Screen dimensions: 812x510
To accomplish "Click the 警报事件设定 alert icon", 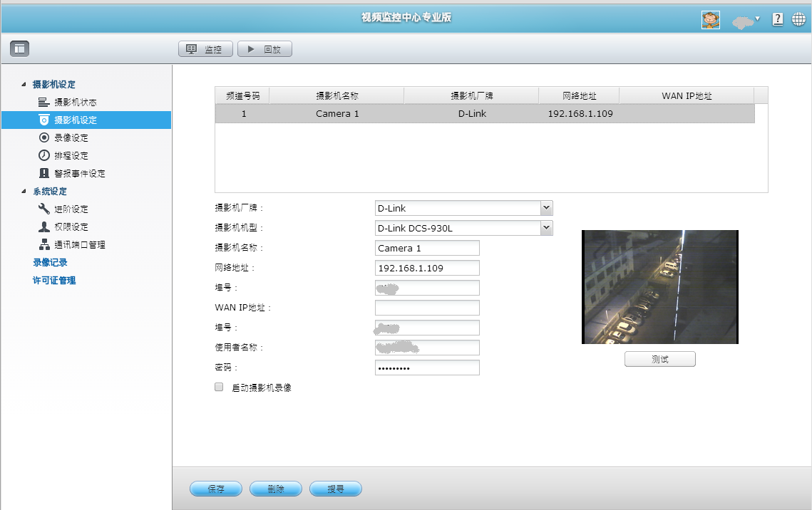I will (44, 173).
